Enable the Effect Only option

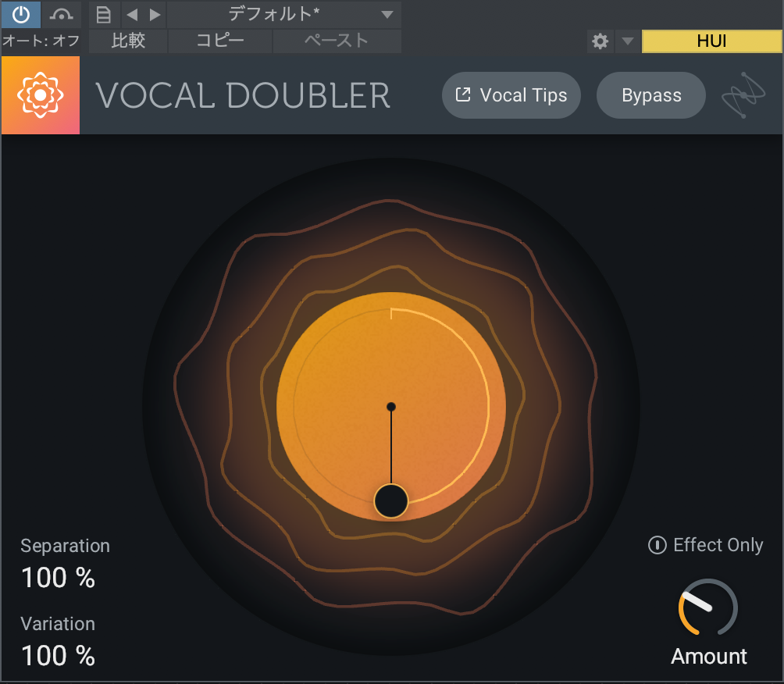[706, 545]
